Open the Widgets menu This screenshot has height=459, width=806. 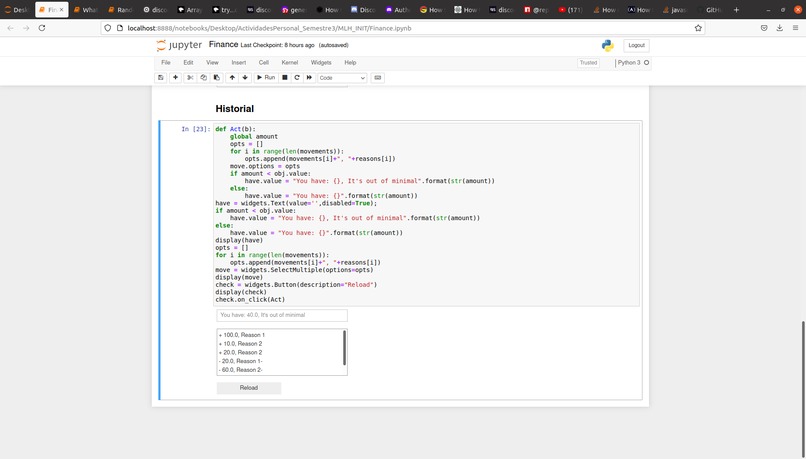pos(321,63)
